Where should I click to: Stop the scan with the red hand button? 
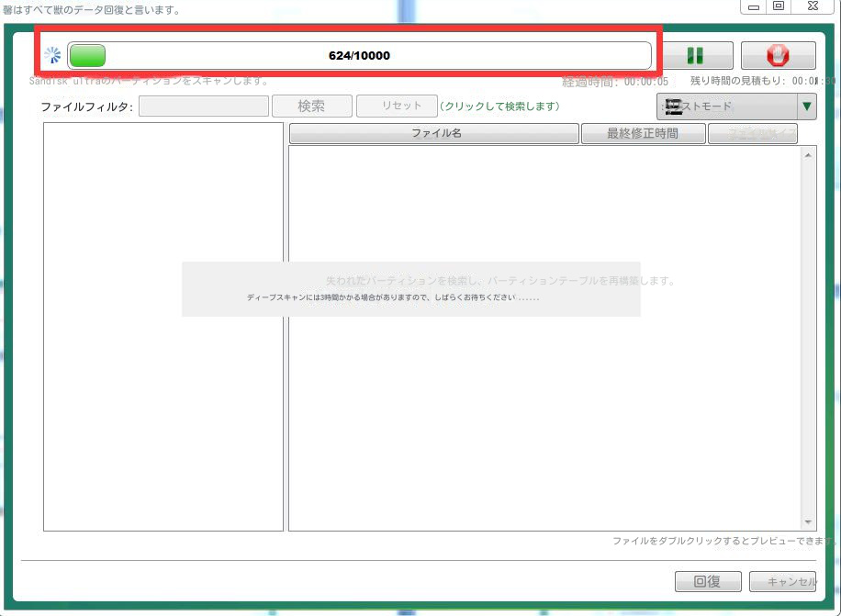[x=779, y=55]
